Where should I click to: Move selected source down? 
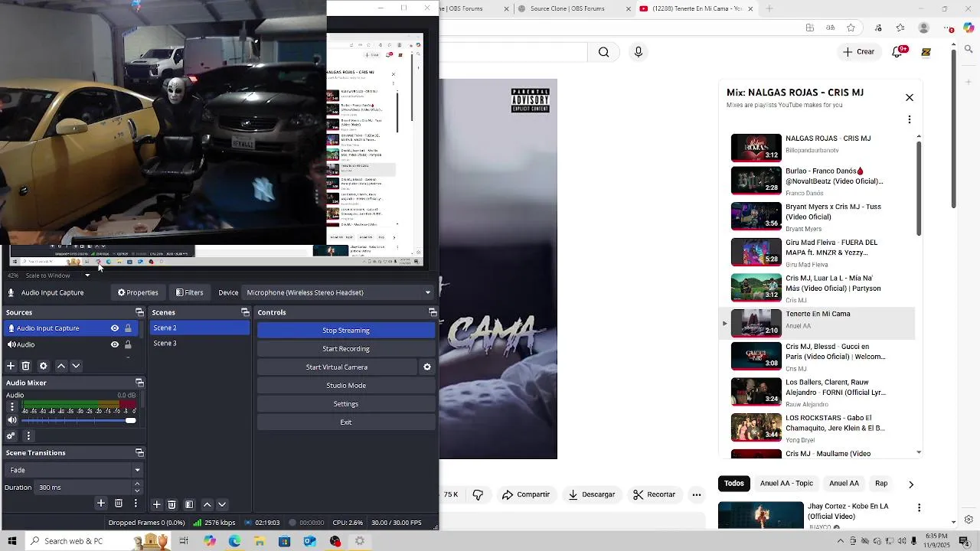point(76,366)
